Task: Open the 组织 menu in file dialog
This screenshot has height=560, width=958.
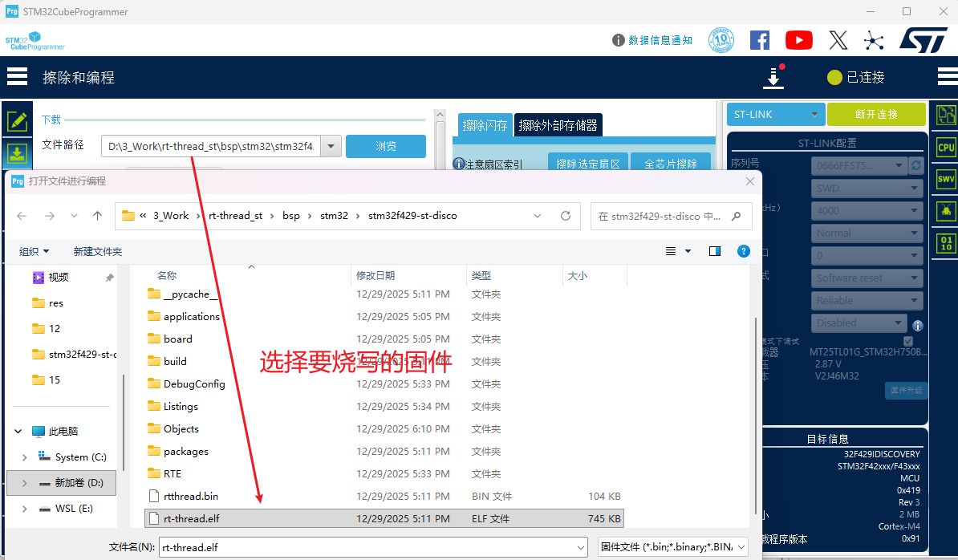Action: click(35, 251)
